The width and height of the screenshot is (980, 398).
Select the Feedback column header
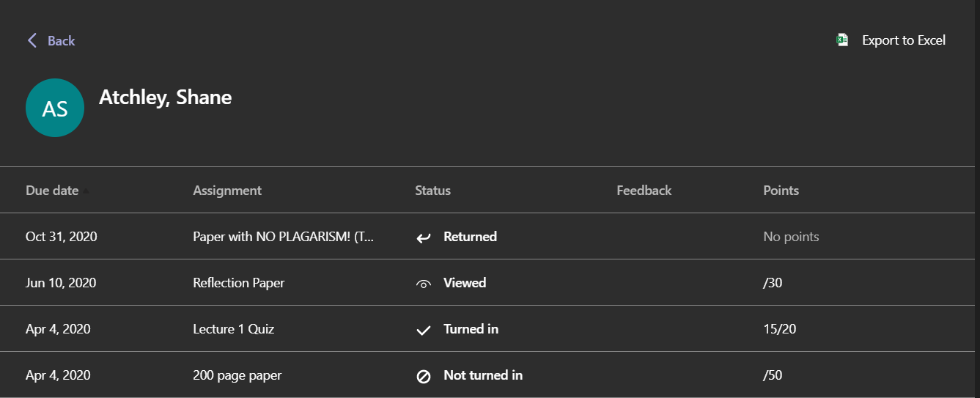coord(644,191)
